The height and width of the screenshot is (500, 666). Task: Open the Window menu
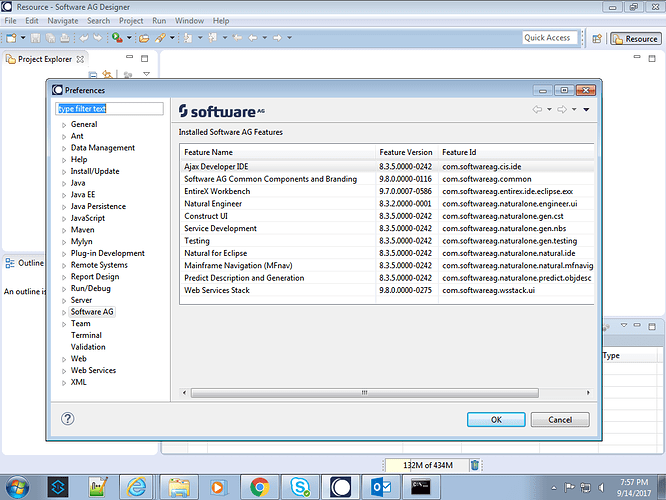[189, 21]
